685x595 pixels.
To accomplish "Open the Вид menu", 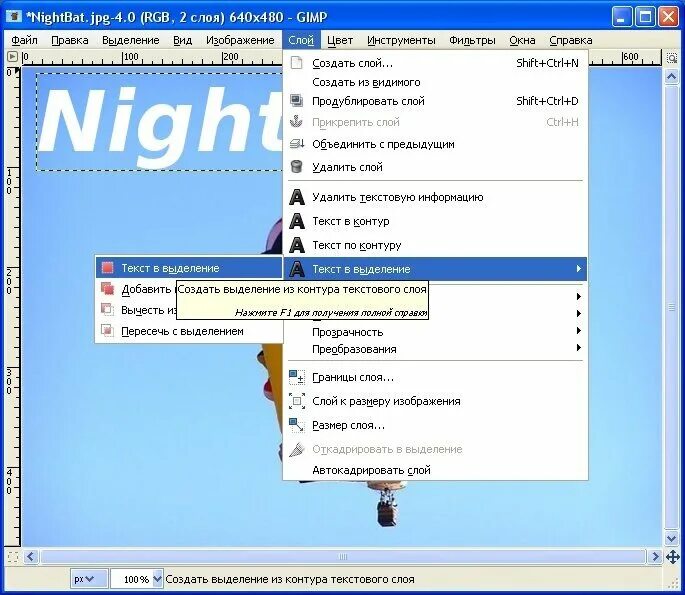I will coord(183,40).
